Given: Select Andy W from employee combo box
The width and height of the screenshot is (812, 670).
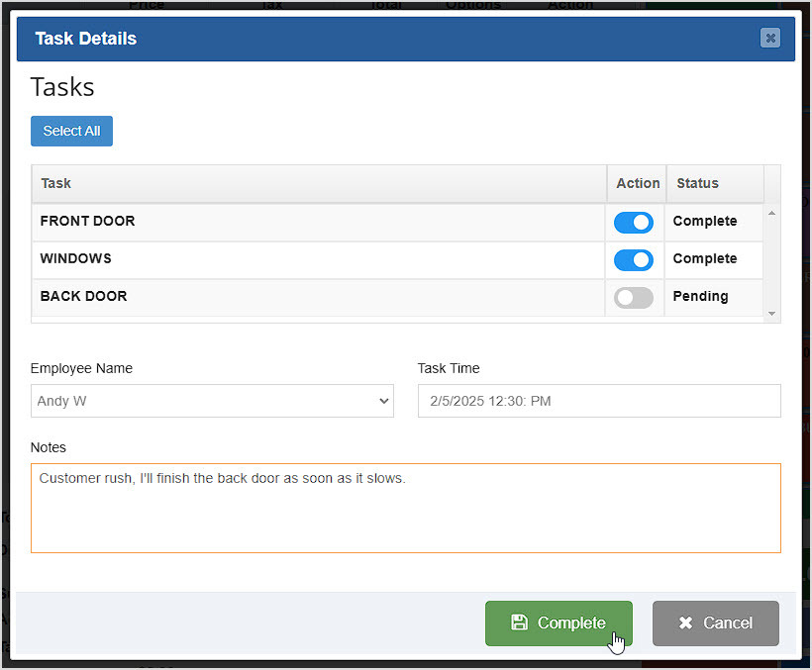Looking at the screenshot, I should coord(212,401).
